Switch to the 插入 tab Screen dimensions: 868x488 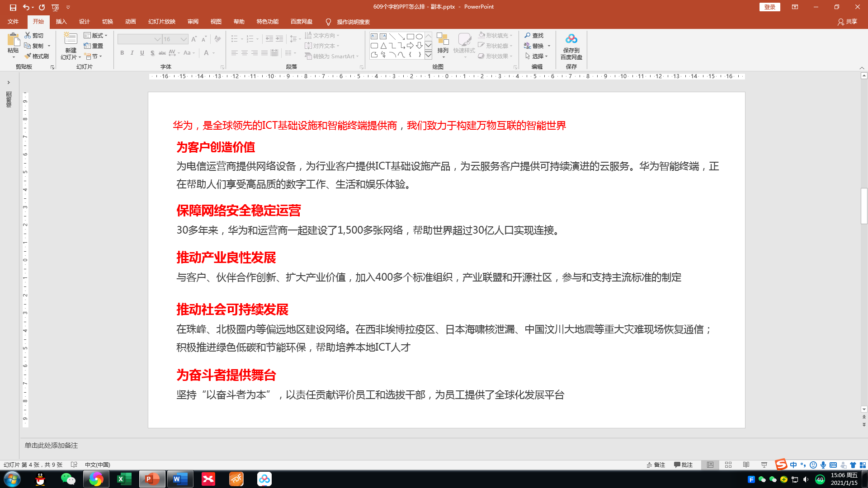click(61, 22)
